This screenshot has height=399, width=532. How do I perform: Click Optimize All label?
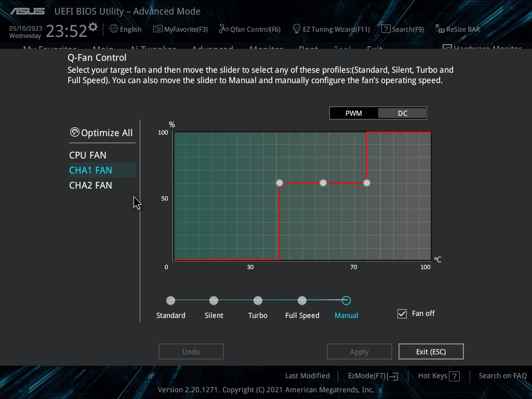point(107,132)
